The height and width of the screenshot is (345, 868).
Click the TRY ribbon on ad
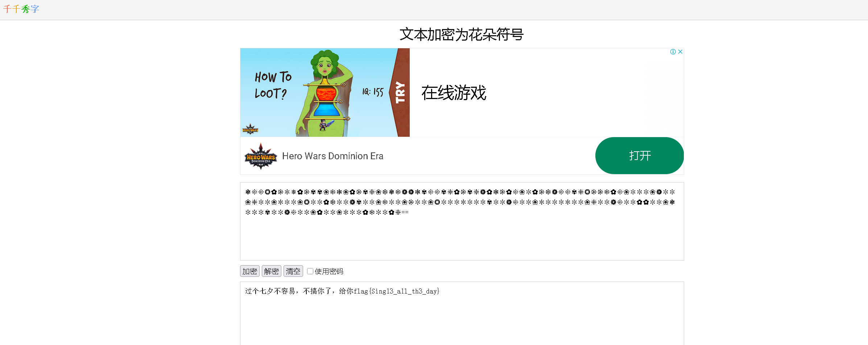click(400, 93)
